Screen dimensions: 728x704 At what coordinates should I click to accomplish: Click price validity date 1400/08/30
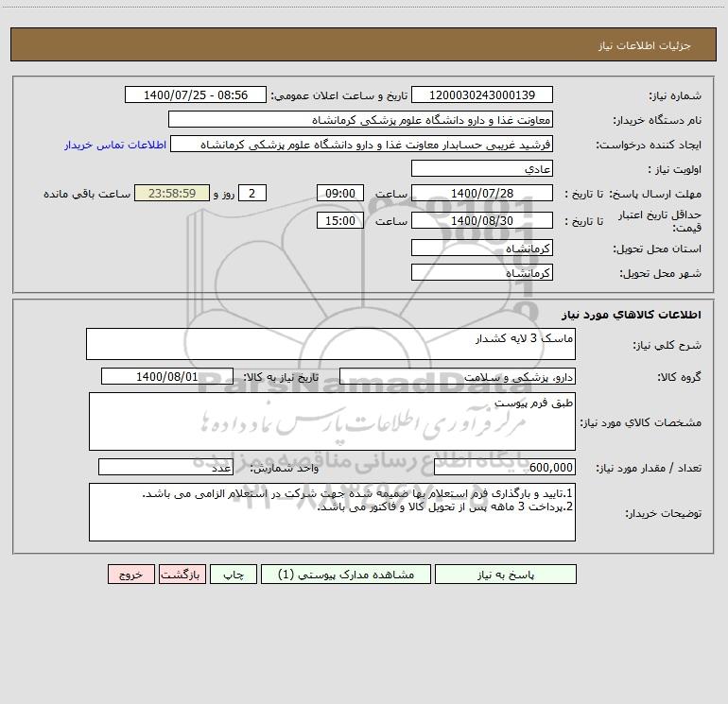click(x=482, y=220)
